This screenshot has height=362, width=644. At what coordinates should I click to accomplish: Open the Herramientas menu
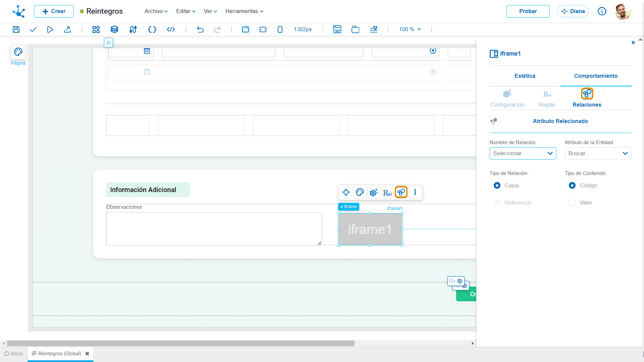[x=244, y=11]
